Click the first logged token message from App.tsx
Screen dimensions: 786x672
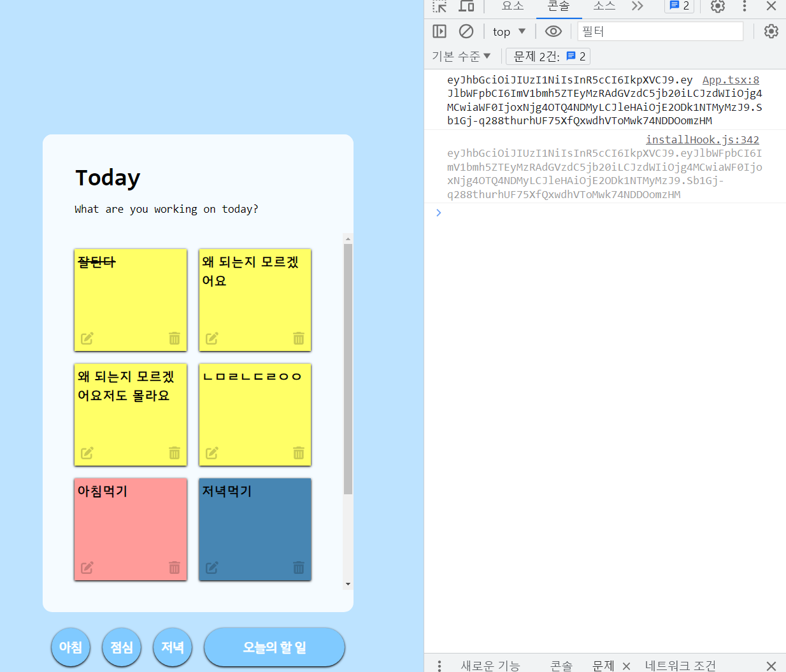pos(604,100)
